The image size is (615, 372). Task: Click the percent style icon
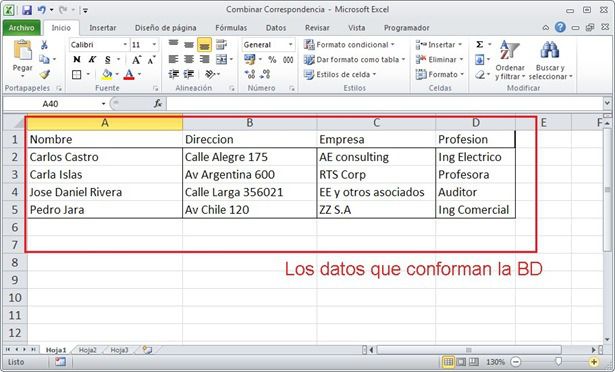click(x=272, y=60)
